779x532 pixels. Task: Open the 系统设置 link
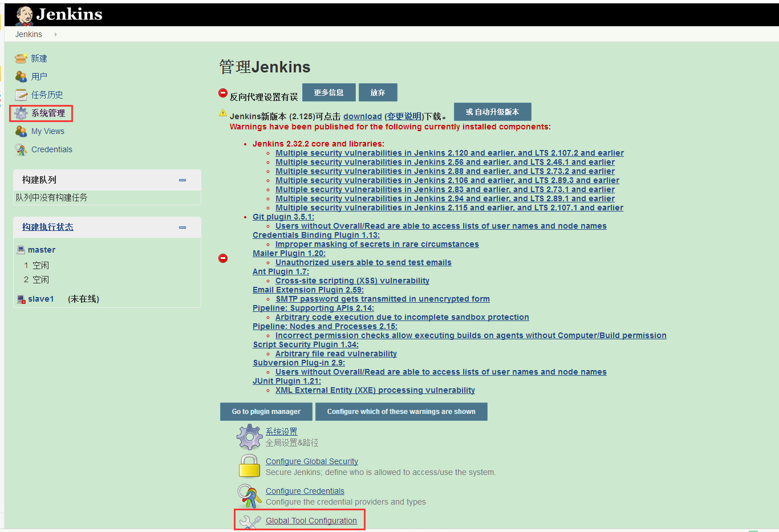pos(282,432)
